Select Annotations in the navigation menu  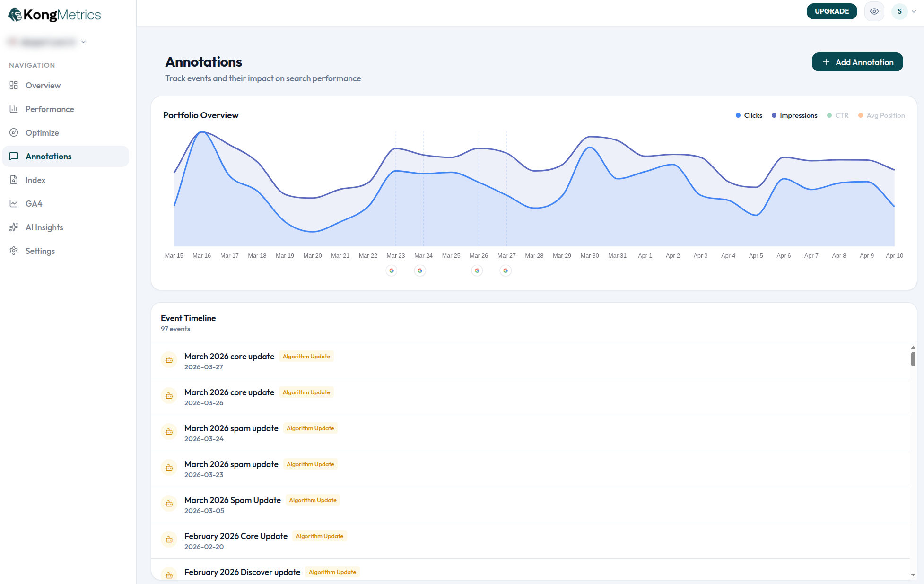tap(49, 156)
